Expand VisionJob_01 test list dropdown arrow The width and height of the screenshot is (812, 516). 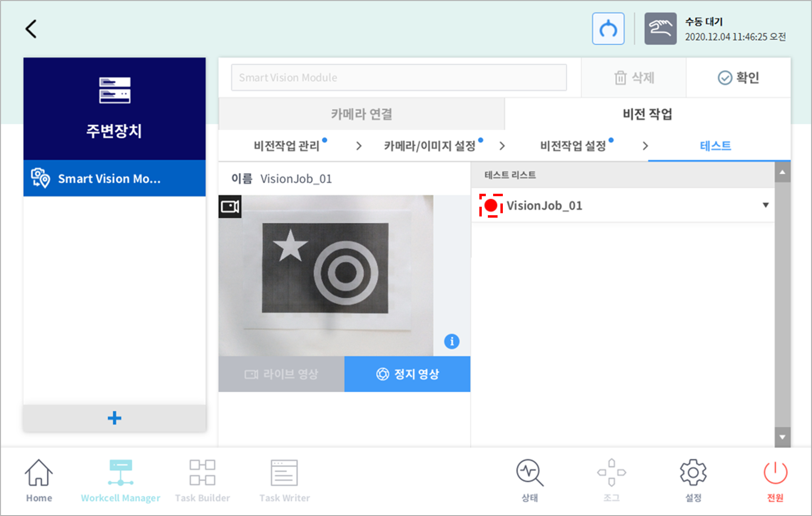[765, 205]
